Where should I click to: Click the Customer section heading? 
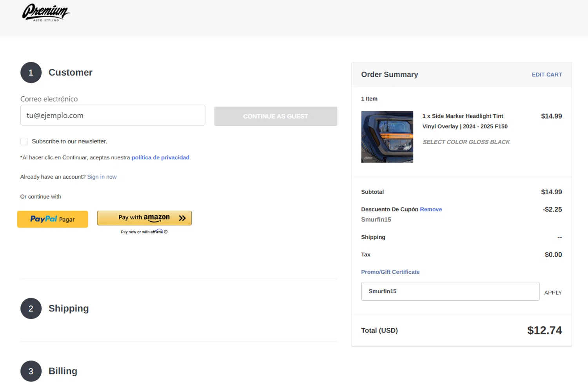pos(71,72)
